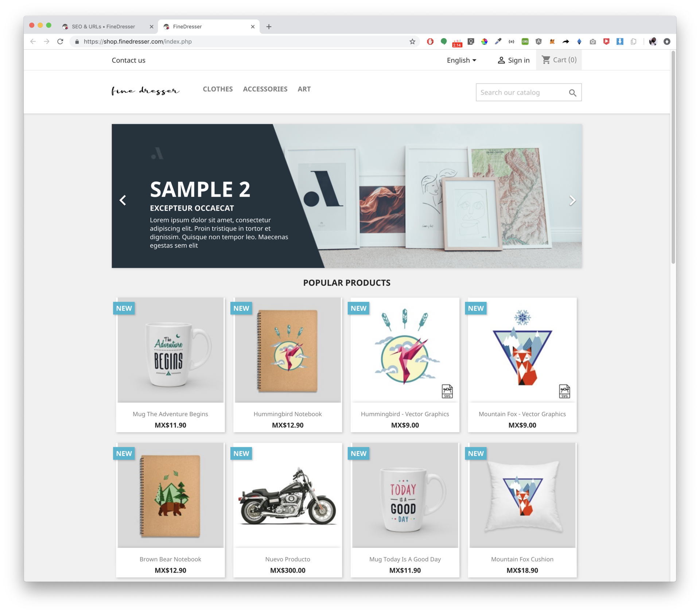Bookmark this page with the star icon
This screenshot has height=613, width=700.
(x=412, y=42)
